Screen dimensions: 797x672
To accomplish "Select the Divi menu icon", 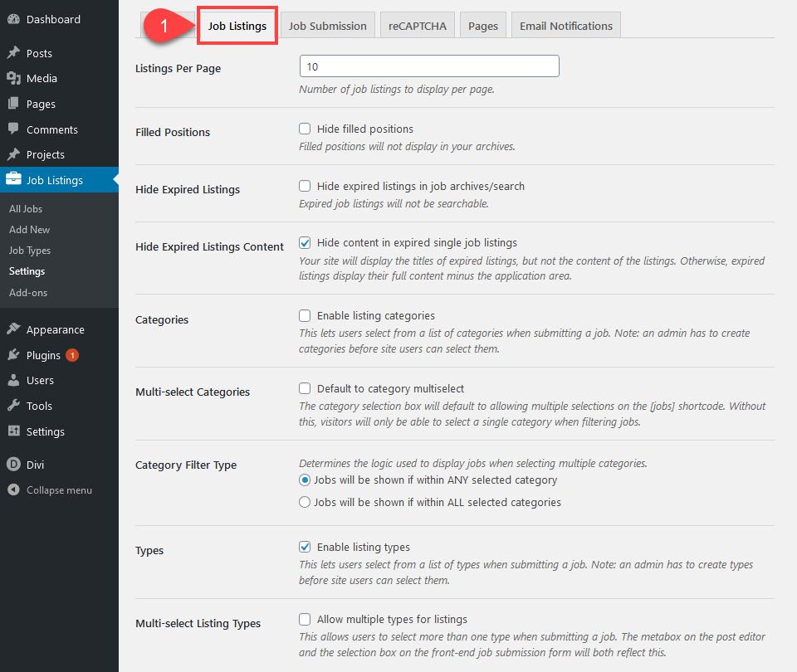I will (15, 465).
